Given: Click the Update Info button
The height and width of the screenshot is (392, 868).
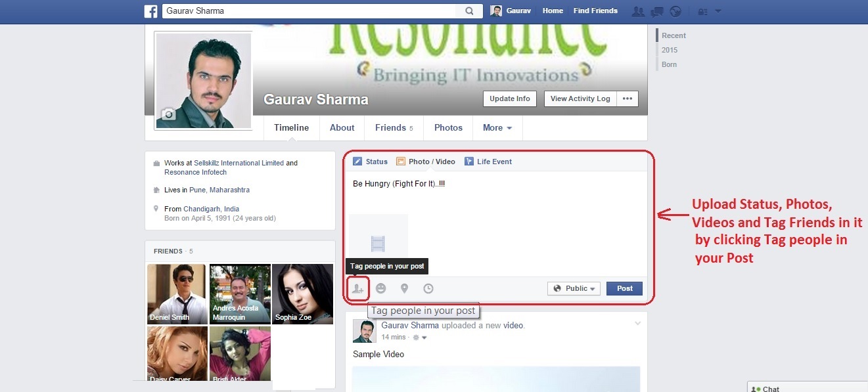Looking at the screenshot, I should [x=510, y=98].
